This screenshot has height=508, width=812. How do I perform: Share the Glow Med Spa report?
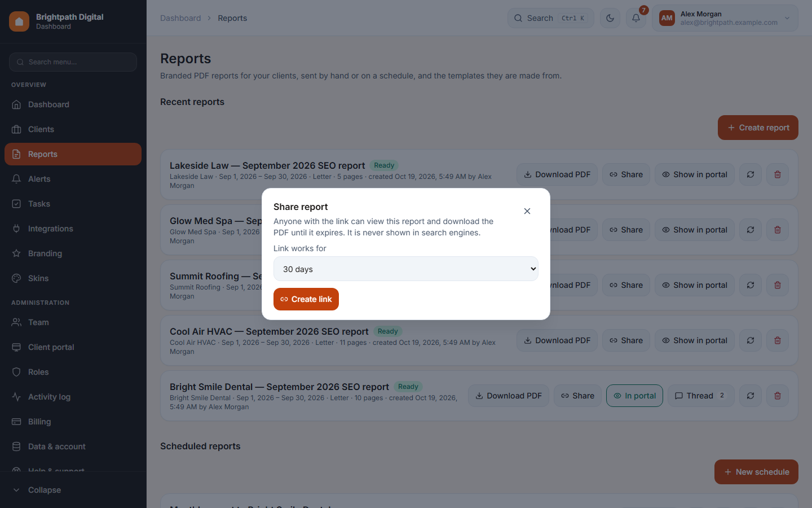point(626,230)
